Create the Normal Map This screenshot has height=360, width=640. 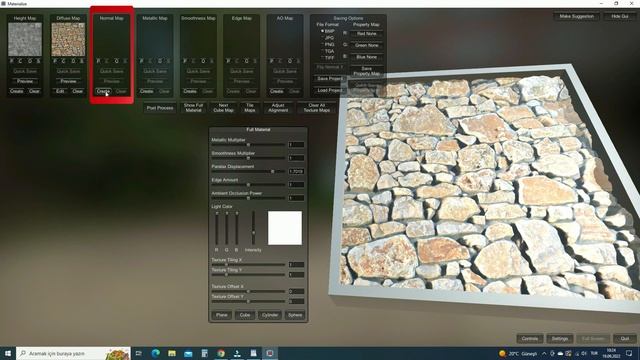pos(103,91)
